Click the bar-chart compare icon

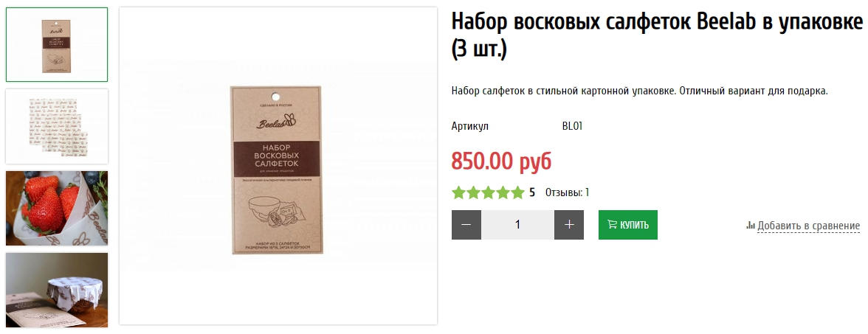click(x=751, y=226)
